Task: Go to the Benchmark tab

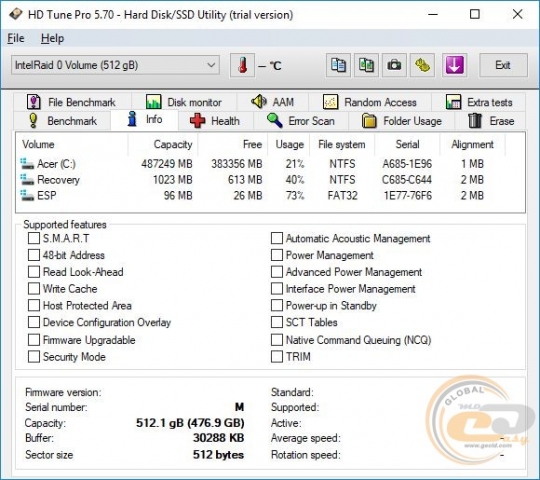Action: [62, 121]
